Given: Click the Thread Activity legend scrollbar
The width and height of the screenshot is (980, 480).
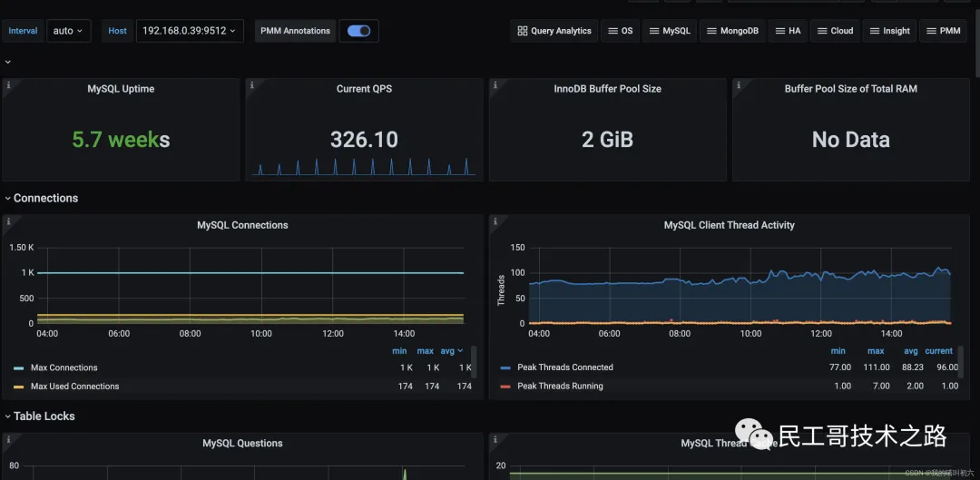Looking at the screenshot, I should (961, 362).
